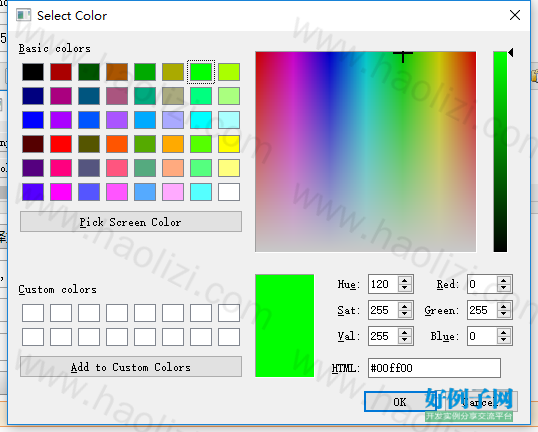Click Add to Custom Colors button
Screen dimensions: 538x432
coord(131,367)
